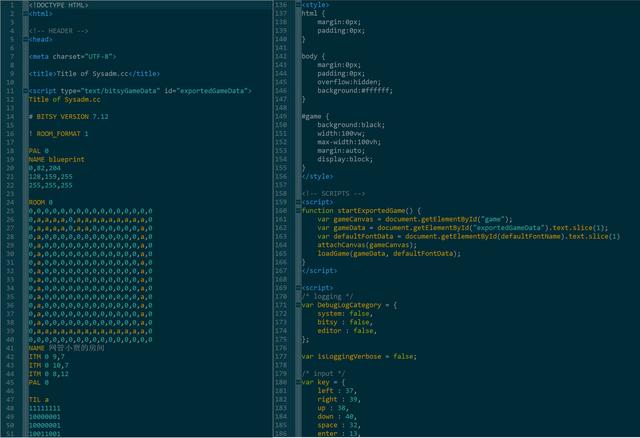Click the "bitsy : false," line
640x438 pixels.
(x=345, y=322)
